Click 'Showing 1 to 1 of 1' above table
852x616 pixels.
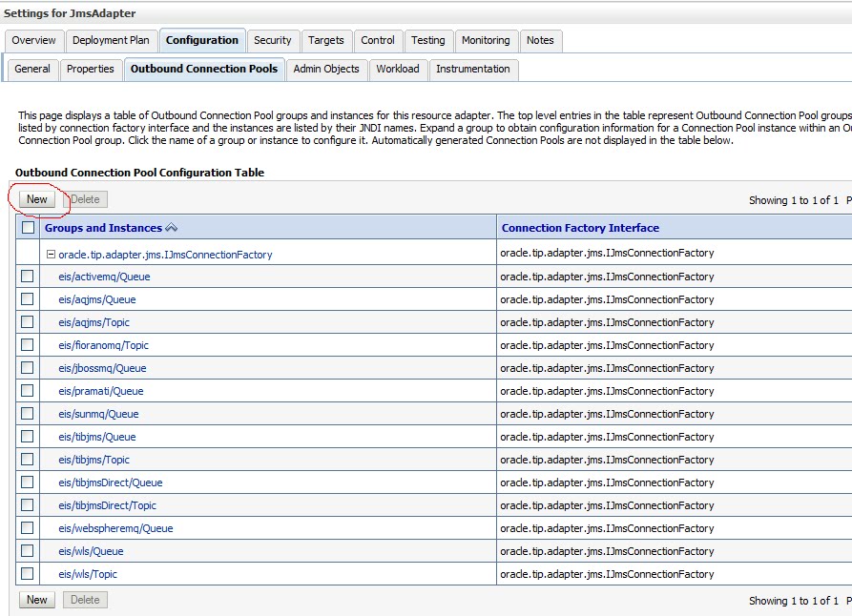793,200
